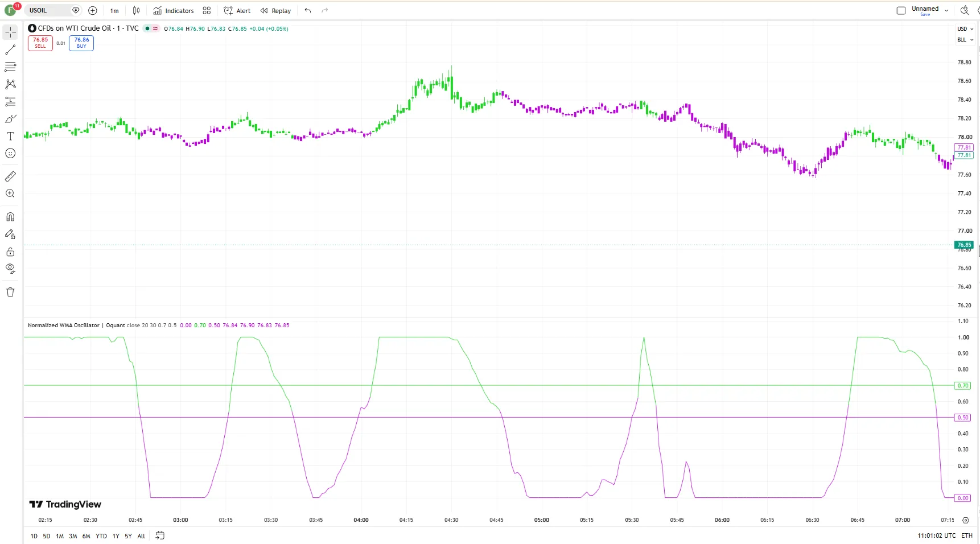980x544 pixels.
Task: Click the 0.70 green level label
Action: point(963,385)
